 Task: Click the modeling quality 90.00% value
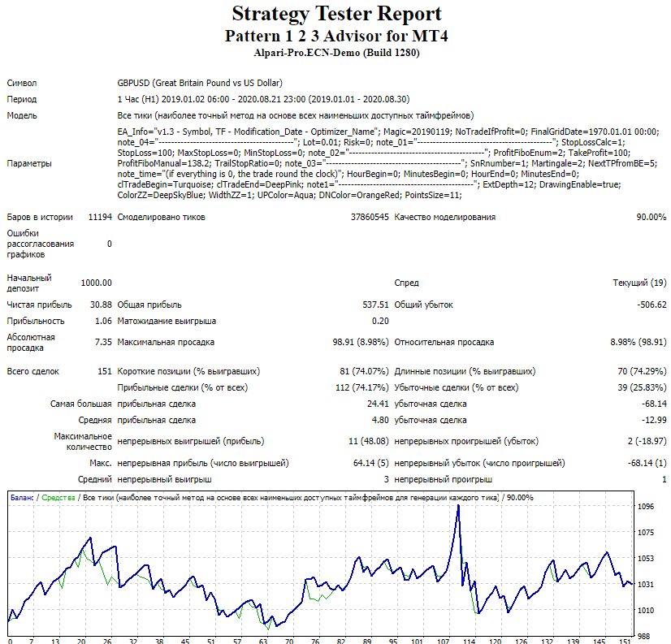click(647, 217)
